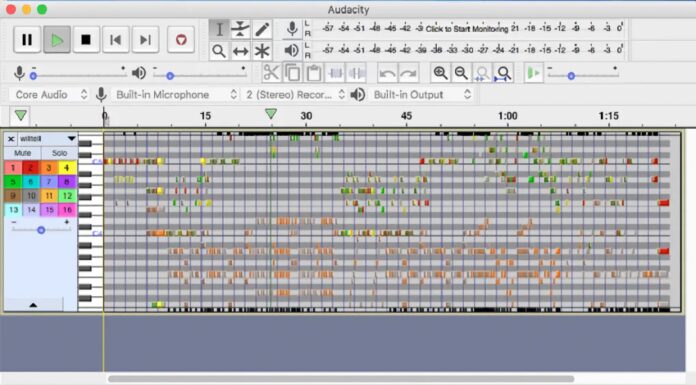The height and width of the screenshot is (385, 696).
Task: Paste with the clipboard icon
Action: (x=314, y=73)
